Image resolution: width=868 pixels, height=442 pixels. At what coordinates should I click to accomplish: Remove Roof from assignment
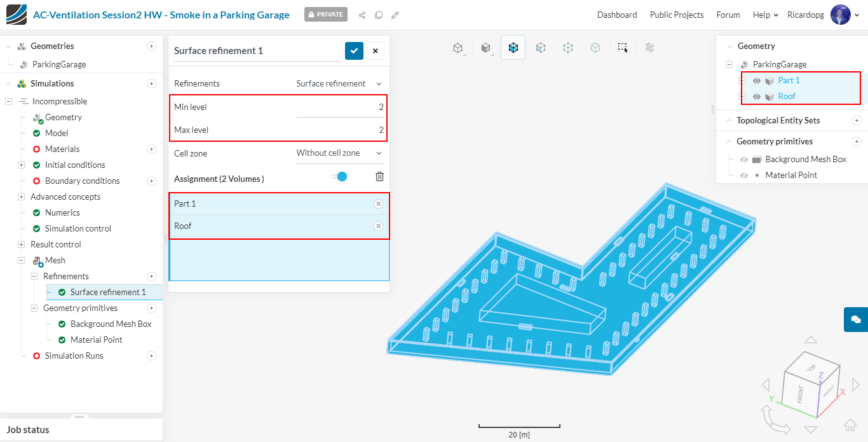click(378, 226)
